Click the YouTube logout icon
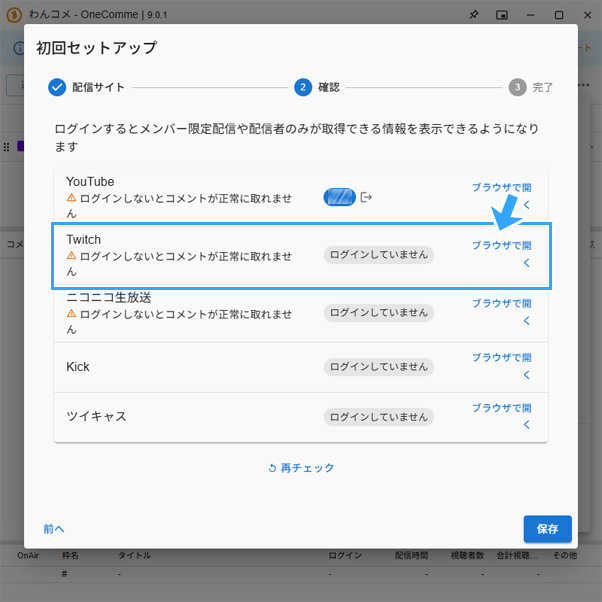The width and height of the screenshot is (602, 602). tap(366, 197)
